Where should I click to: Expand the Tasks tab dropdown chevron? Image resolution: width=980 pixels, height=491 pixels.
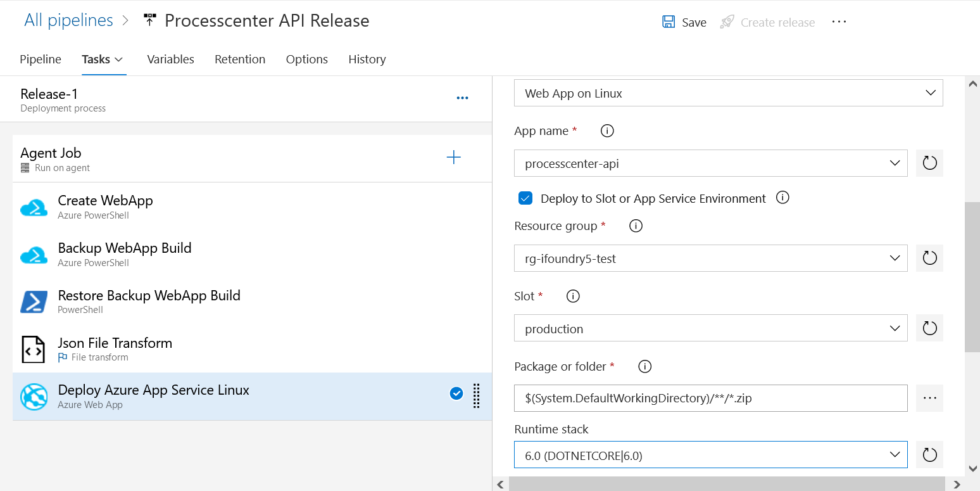[118, 60]
